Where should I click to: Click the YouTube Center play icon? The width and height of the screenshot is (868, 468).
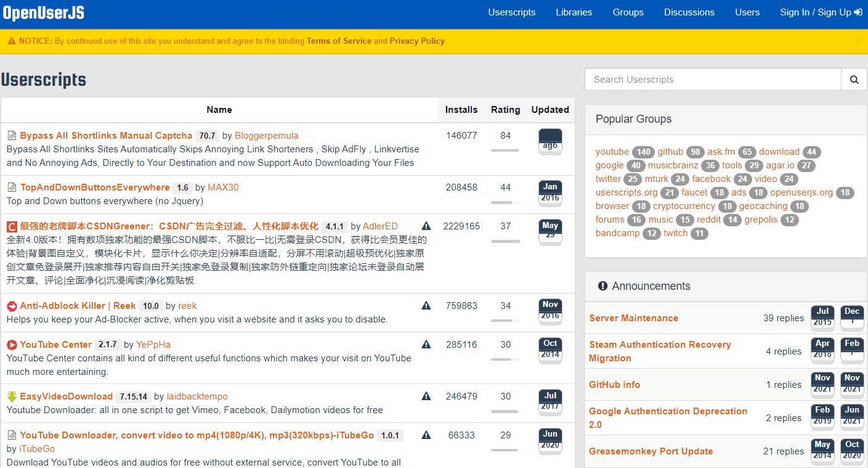click(12, 345)
